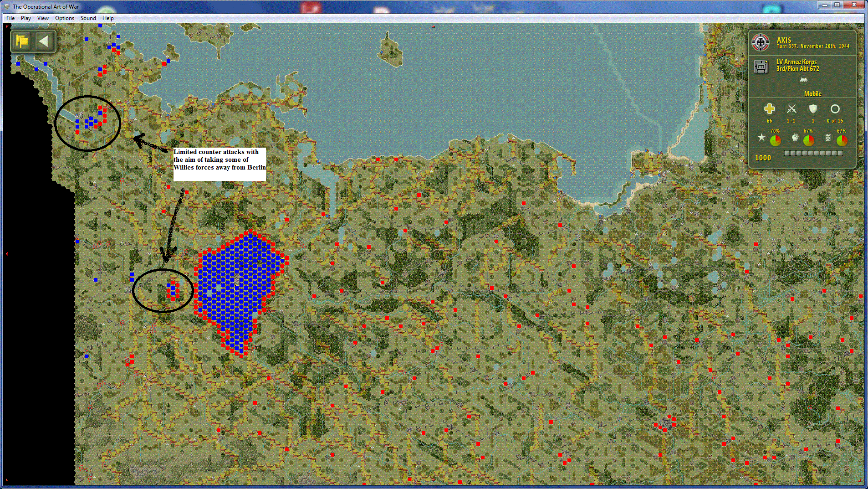Click the "0 of 15" movement value
Screen dimensions: 868x489
tap(835, 121)
